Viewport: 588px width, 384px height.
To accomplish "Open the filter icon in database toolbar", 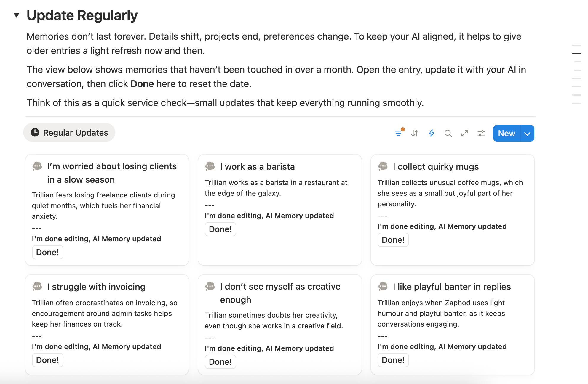I will (x=398, y=133).
